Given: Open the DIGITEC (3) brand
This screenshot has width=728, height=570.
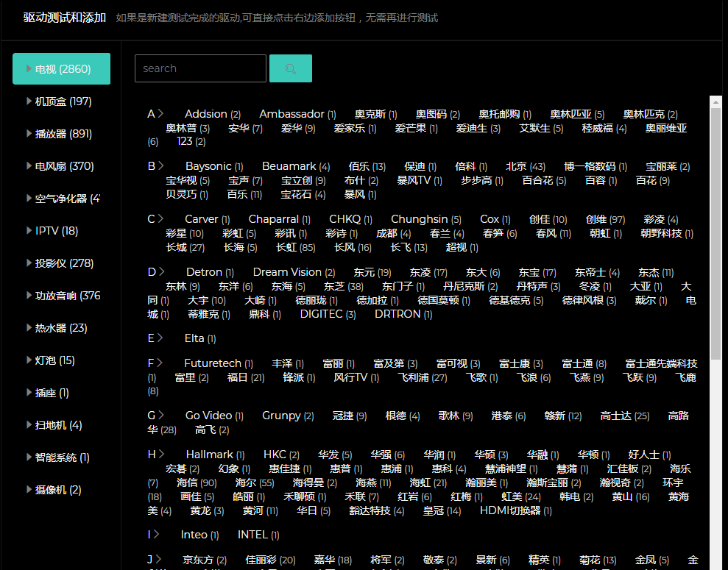Looking at the screenshot, I should pos(328,314).
